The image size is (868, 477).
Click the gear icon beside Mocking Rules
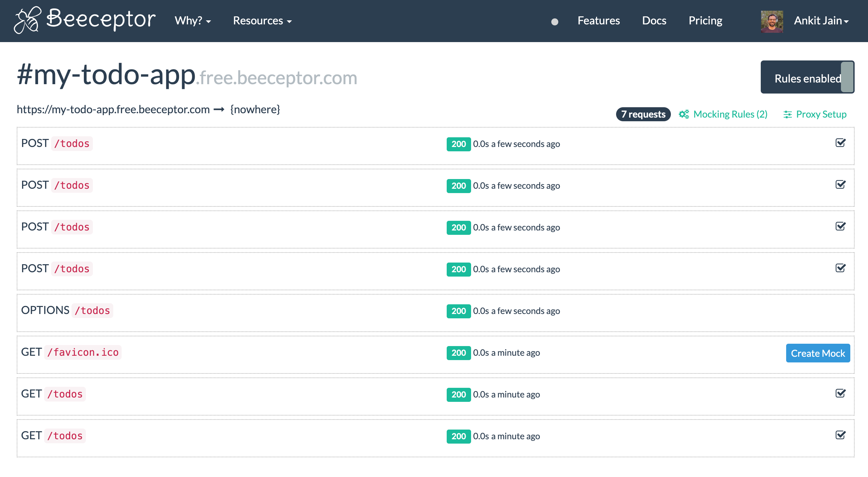pyautogui.click(x=684, y=114)
